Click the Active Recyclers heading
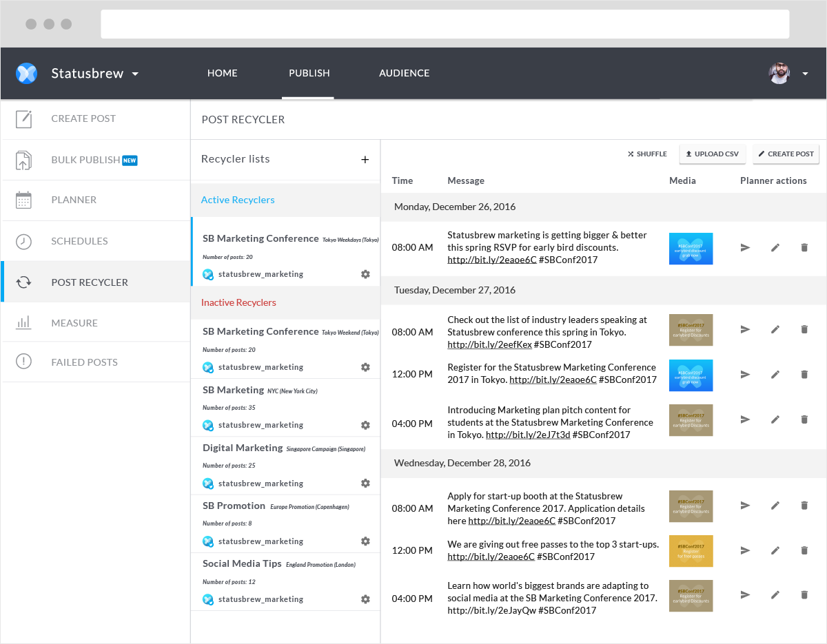This screenshot has width=827, height=644. 238,200
